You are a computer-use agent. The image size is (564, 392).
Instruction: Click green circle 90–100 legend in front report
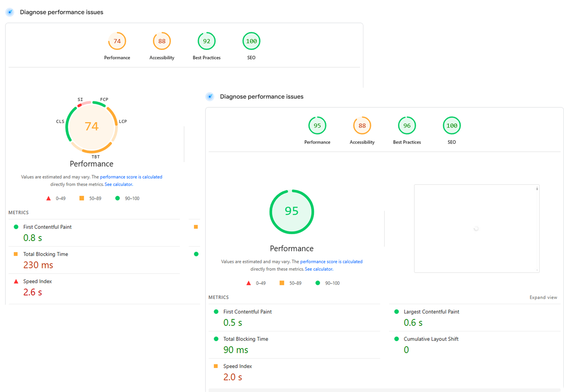point(327,283)
